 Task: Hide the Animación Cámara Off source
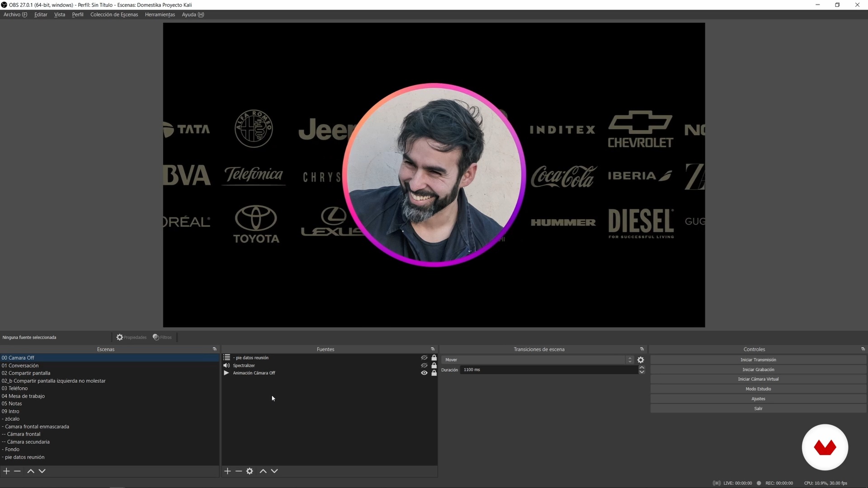424,373
